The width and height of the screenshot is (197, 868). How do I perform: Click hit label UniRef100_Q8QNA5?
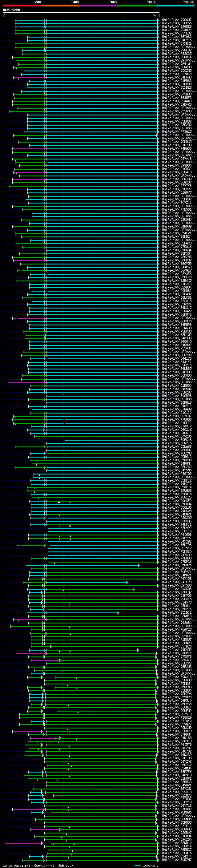pyautogui.click(x=177, y=819)
